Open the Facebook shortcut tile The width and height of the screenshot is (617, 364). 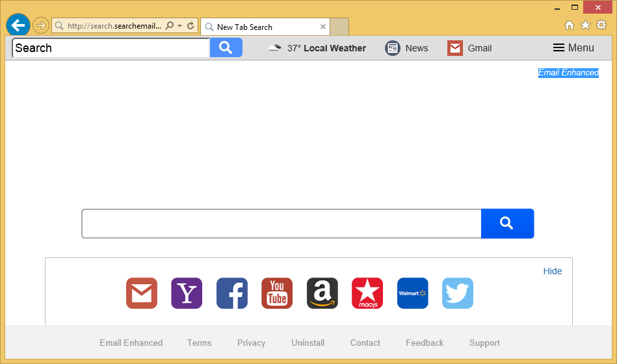click(x=232, y=293)
